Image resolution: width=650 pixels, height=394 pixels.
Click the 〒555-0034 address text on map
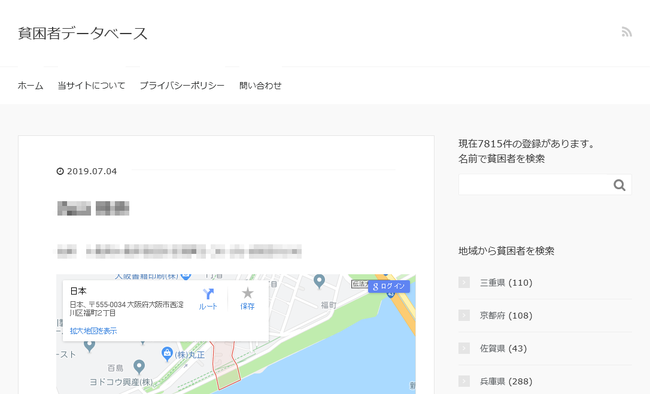pos(126,309)
